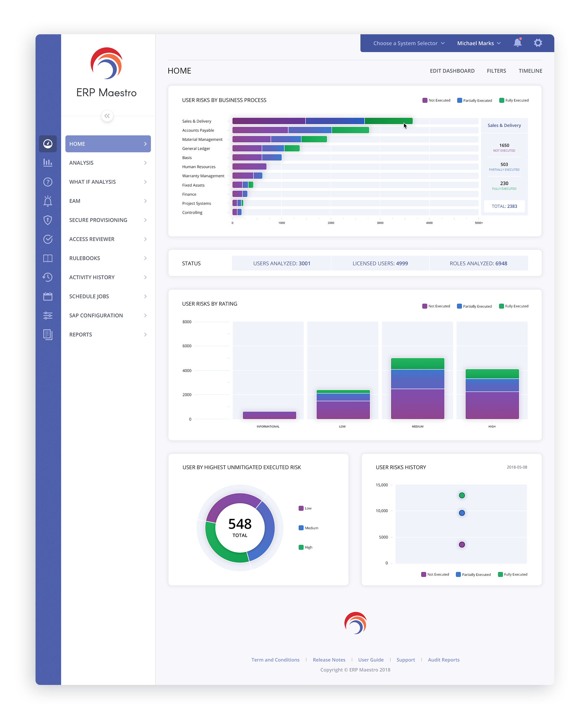The height and width of the screenshot is (718, 588).
Task: Toggle Medium legend in donut chart
Action: (308, 528)
